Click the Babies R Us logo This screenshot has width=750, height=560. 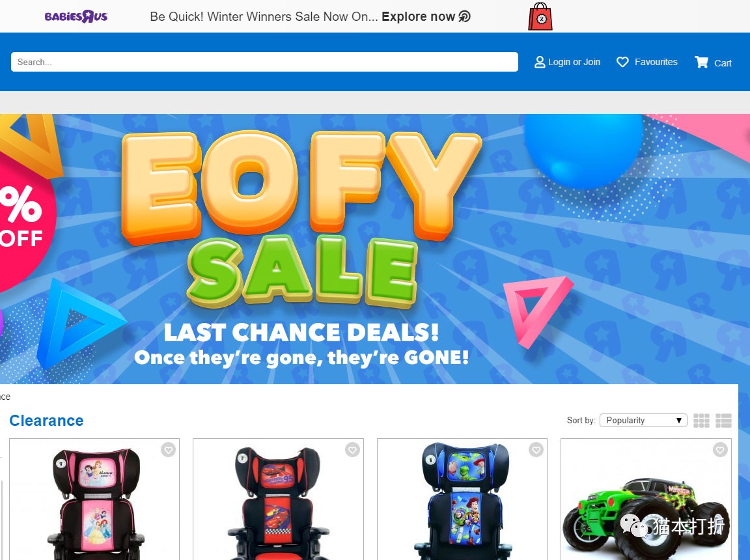click(x=76, y=17)
